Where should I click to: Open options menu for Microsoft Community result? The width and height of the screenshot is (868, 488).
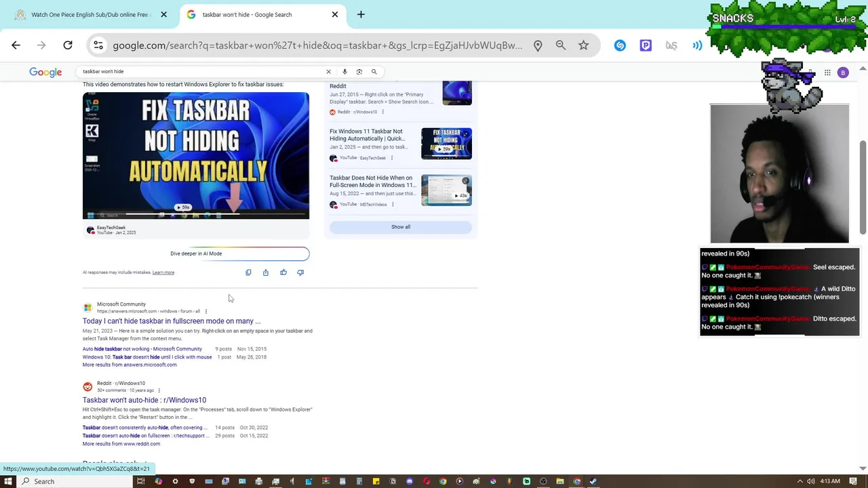205,311
